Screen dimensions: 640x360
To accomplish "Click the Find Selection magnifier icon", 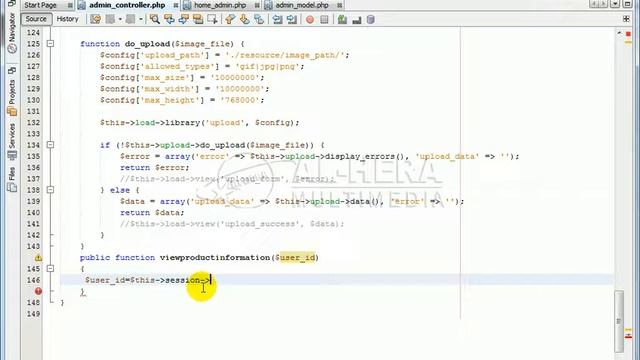I will click(x=155, y=19).
